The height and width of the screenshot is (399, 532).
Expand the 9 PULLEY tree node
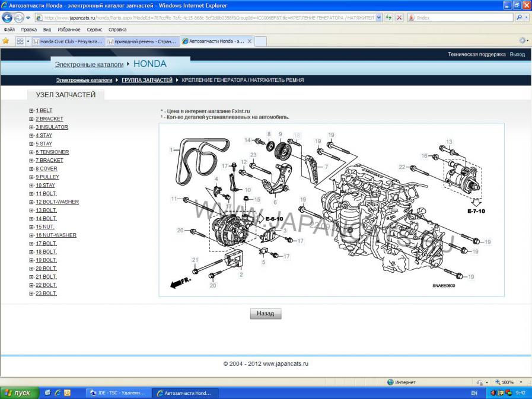pyautogui.click(x=31, y=177)
